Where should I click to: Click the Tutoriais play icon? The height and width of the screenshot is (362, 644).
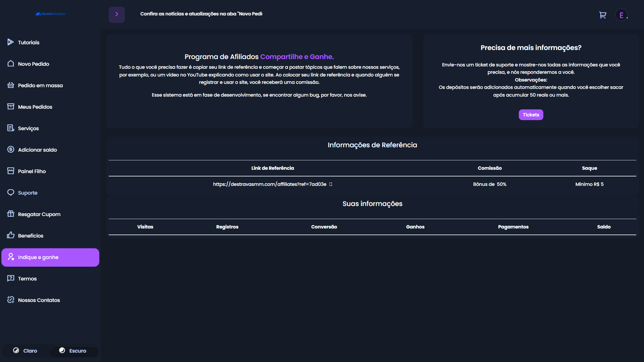pos(11,42)
